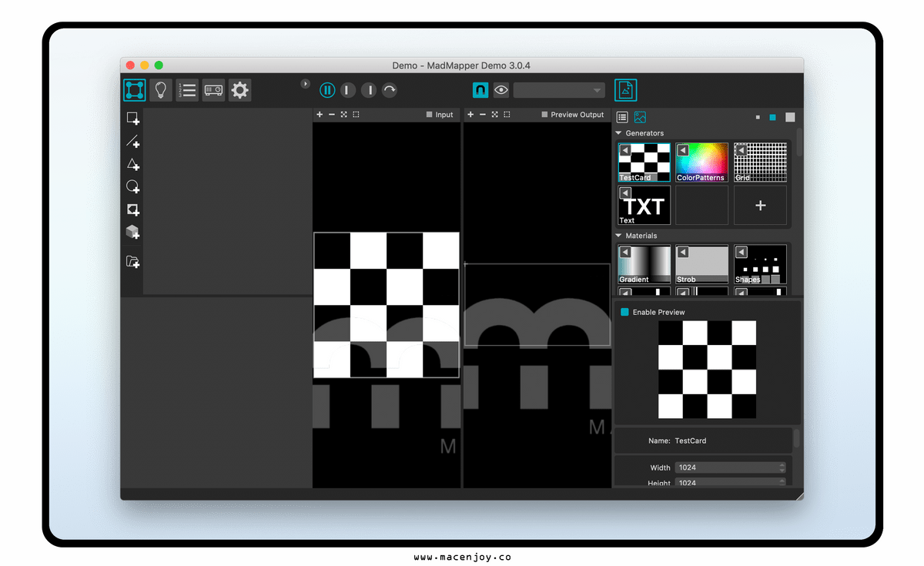This screenshot has height=566, width=924.
Task: Select the add quad surface tool
Action: [133, 119]
